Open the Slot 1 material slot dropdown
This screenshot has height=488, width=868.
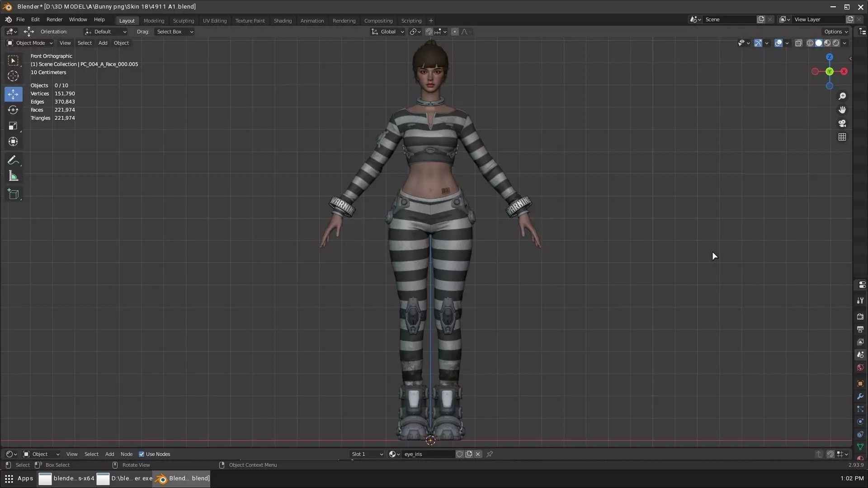368,454
